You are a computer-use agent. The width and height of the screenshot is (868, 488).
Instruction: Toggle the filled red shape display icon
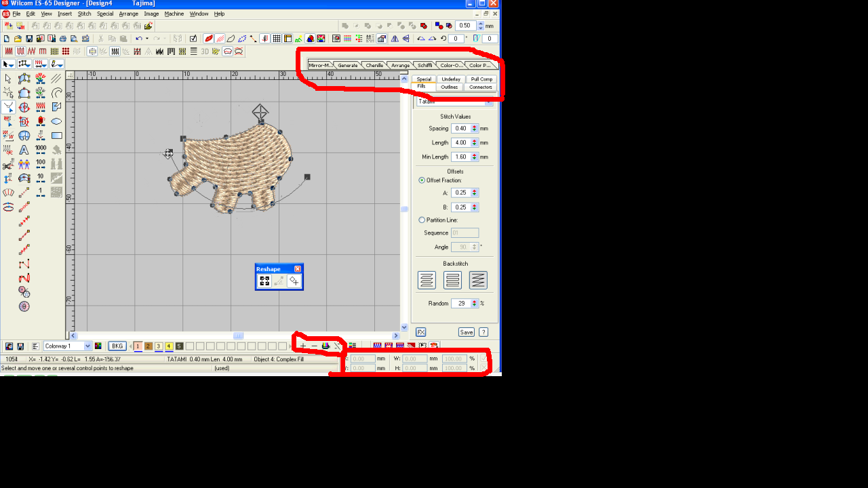(209, 39)
